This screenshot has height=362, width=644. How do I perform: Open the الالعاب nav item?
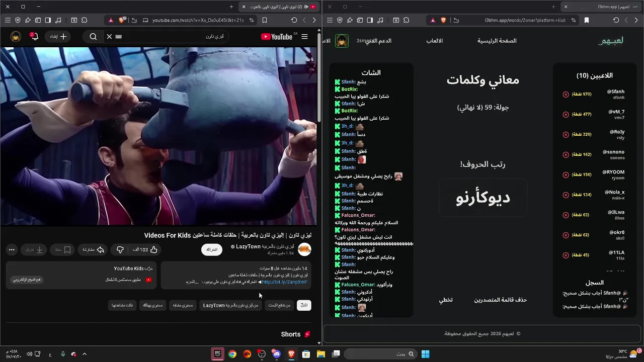coord(435,41)
